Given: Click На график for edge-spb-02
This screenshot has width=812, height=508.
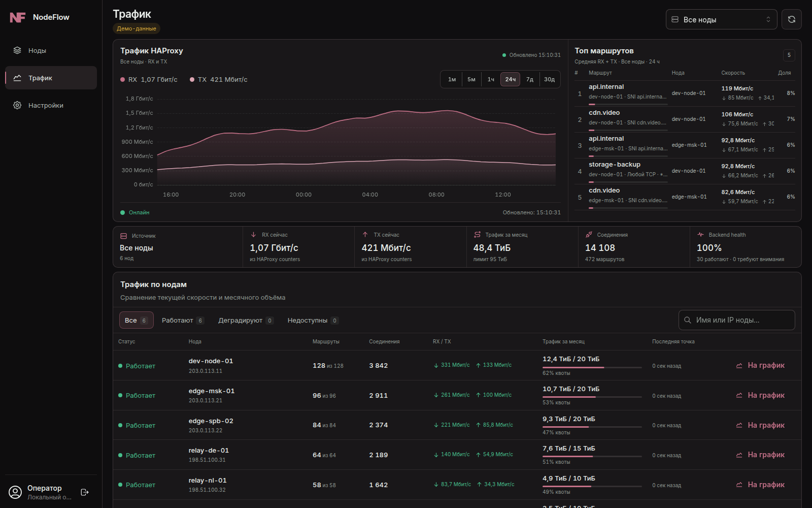Looking at the screenshot, I should [760, 425].
